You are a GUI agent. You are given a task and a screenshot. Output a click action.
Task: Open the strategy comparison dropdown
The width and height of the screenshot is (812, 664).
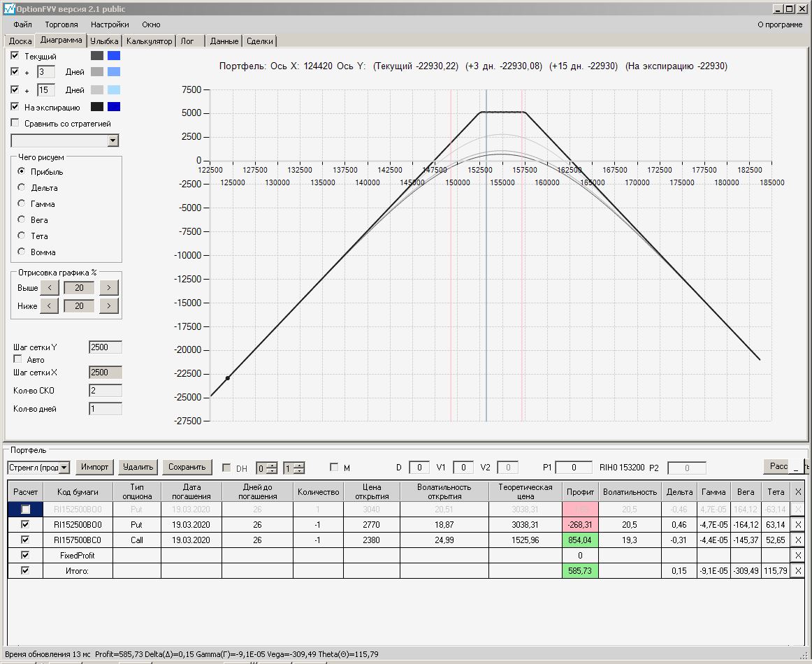113,141
